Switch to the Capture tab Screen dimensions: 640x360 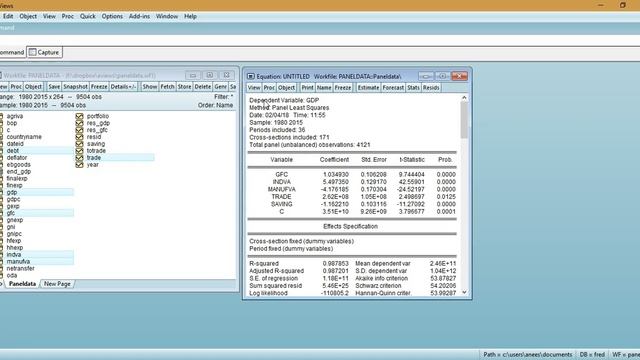pos(44,52)
